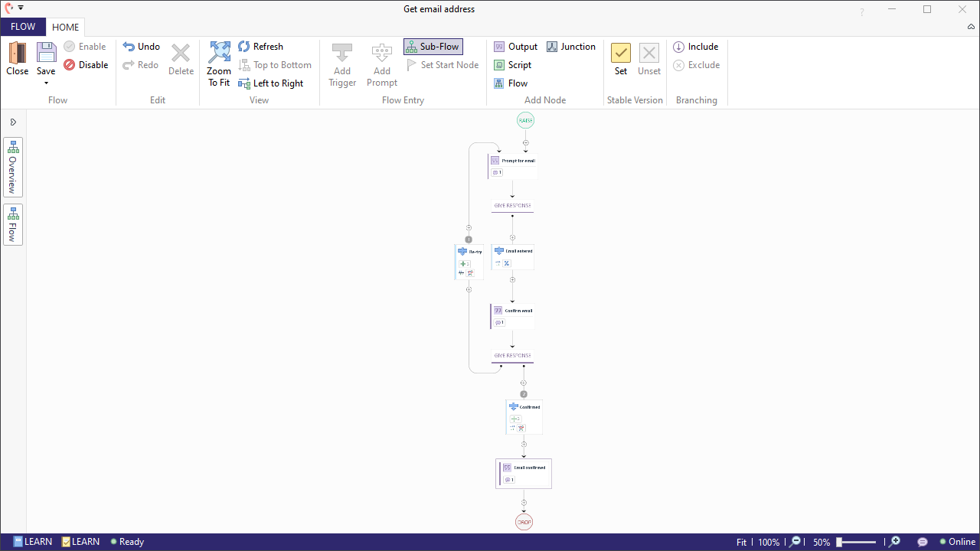This screenshot has width=980, height=551.
Task: Click Zoom To Fit
Action: (219, 64)
